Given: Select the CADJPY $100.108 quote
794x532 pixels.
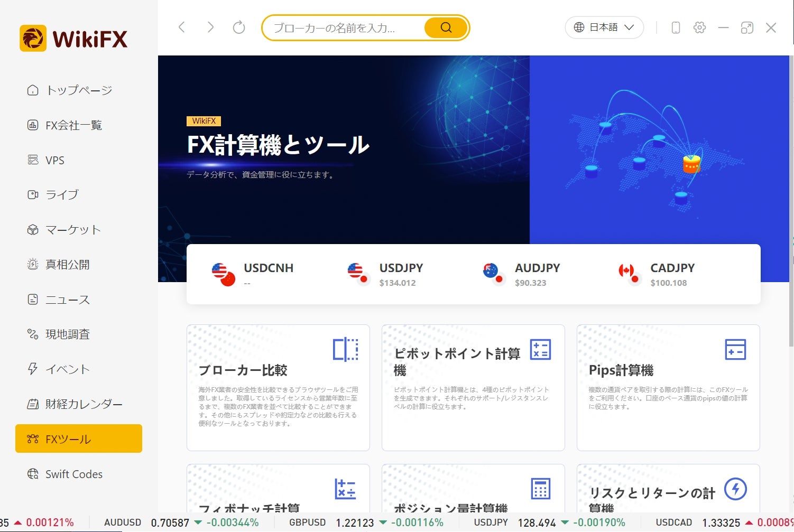Looking at the screenshot, I should [x=657, y=274].
